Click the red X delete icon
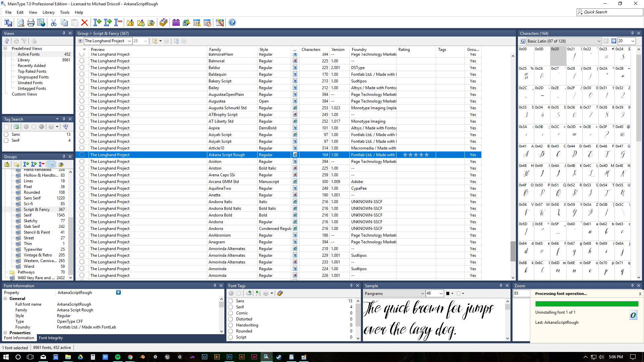 [x=85, y=22]
